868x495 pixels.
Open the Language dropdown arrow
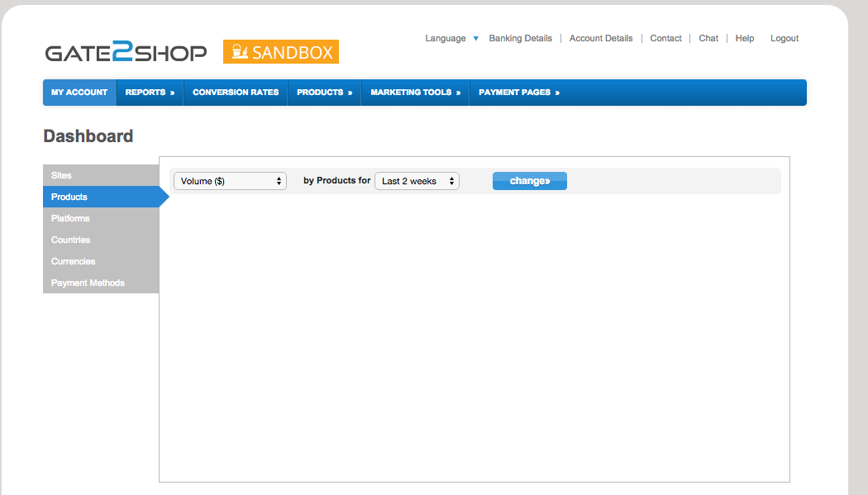coord(475,38)
